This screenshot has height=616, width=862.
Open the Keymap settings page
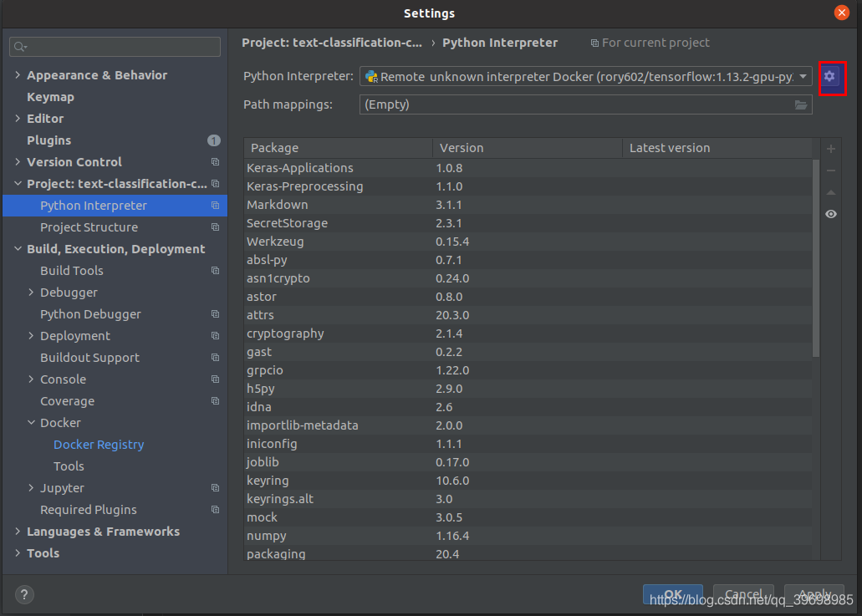pos(50,97)
